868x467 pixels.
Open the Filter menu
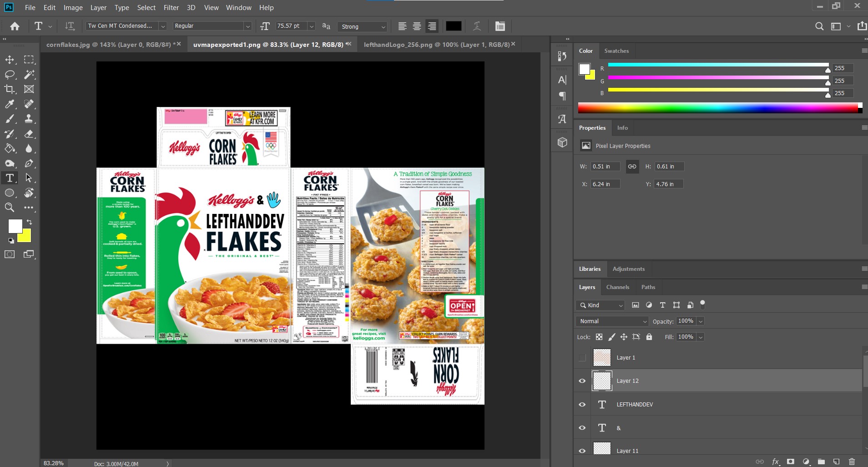pyautogui.click(x=171, y=8)
